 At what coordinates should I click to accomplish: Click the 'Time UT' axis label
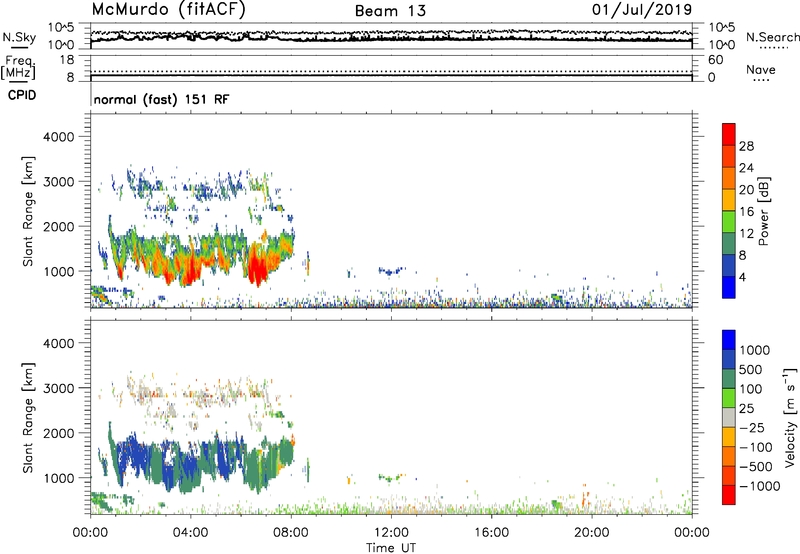pyautogui.click(x=391, y=548)
